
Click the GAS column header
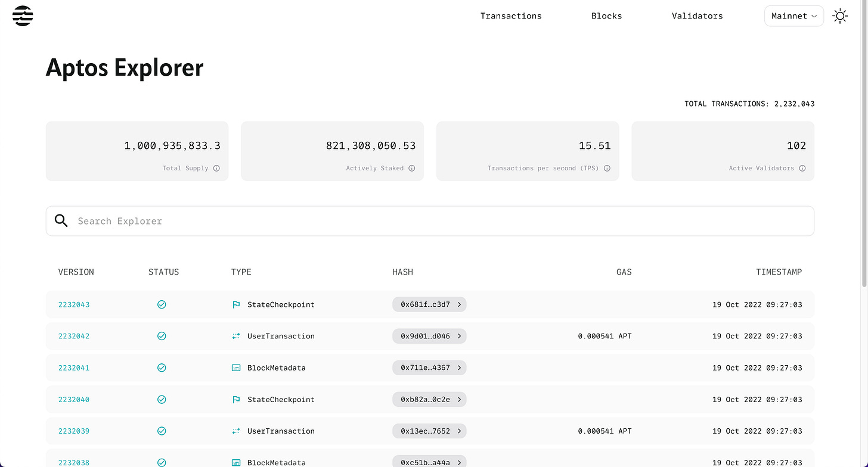coord(624,272)
